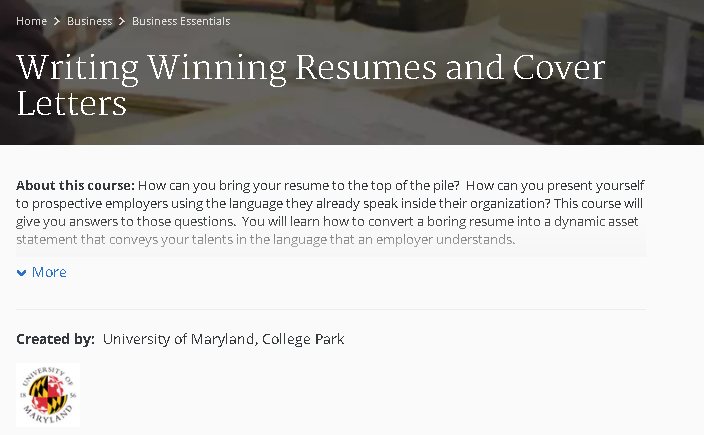Expand description with the More chevron arrow
This screenshot has width=704, height=435.
point(21,273)
